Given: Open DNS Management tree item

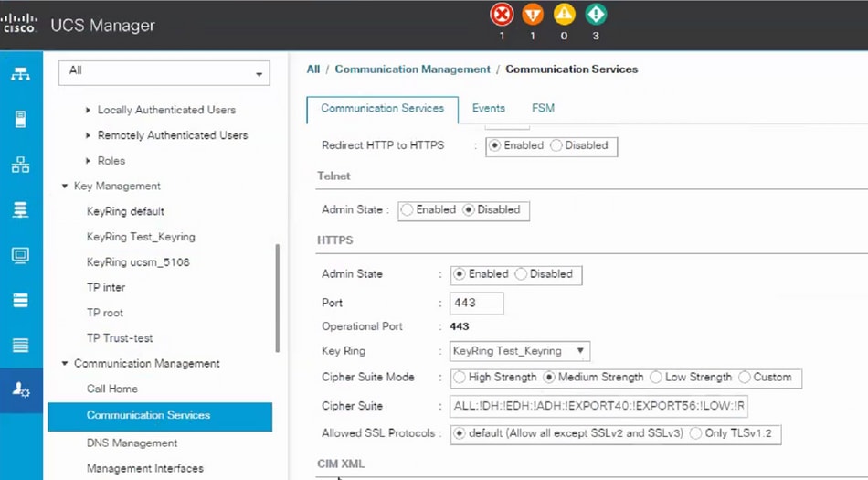Looking at the screenshot, I should 132,443.
